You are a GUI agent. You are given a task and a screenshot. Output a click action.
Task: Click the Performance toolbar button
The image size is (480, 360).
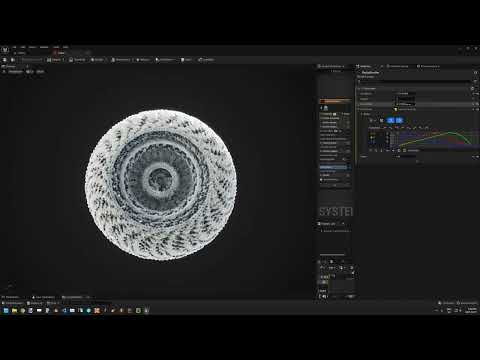pyautogui.click(x=121, y=60)
